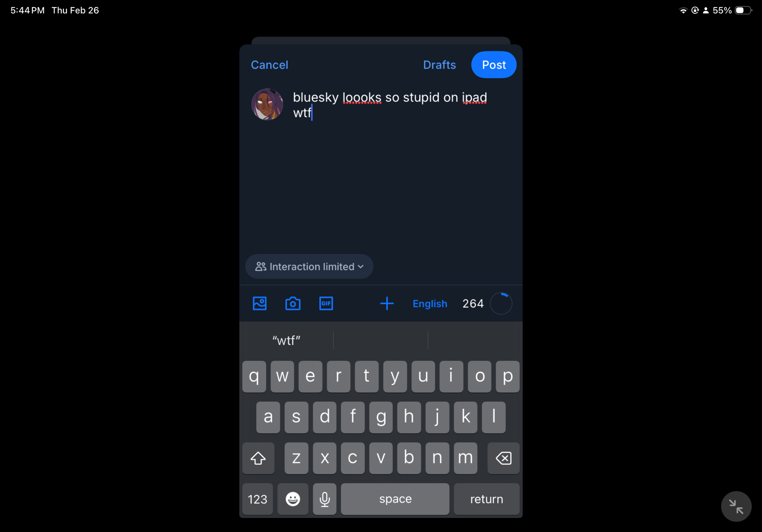Tap the microphone dictation key

point(325,499)
